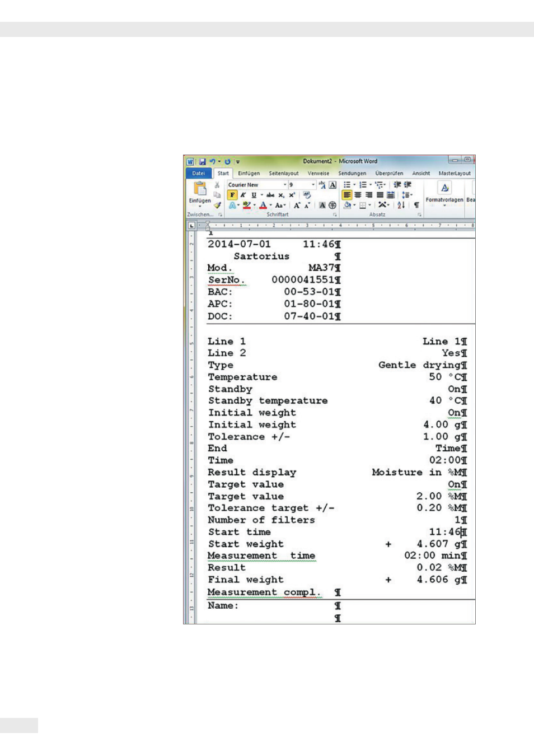
Task: Increase font size with the larger A
Action: point(297,206)
